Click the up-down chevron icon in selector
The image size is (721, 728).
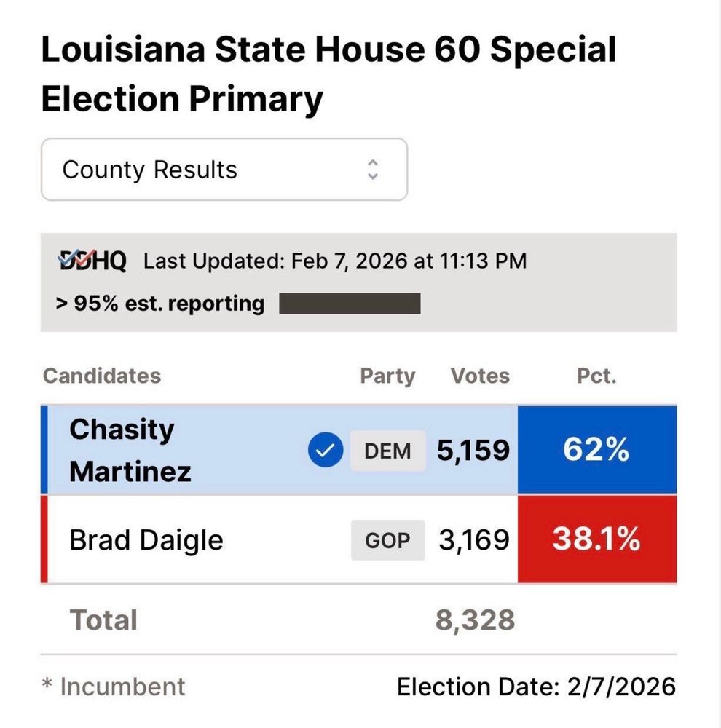[x=373, y=170]
